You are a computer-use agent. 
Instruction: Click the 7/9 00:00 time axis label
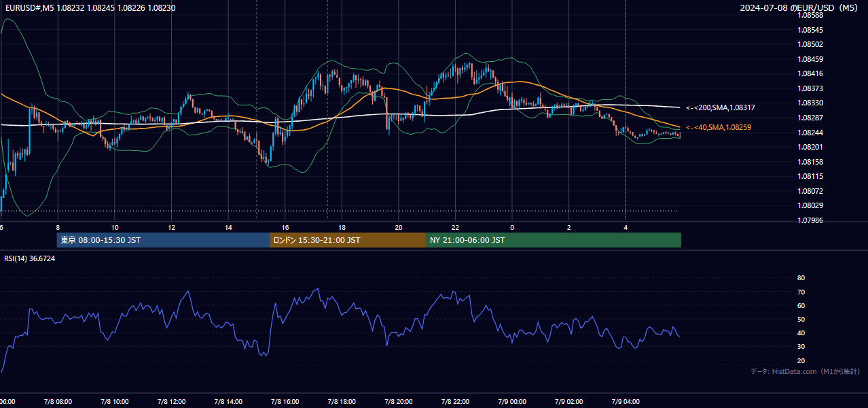click(x=512, y=402)
